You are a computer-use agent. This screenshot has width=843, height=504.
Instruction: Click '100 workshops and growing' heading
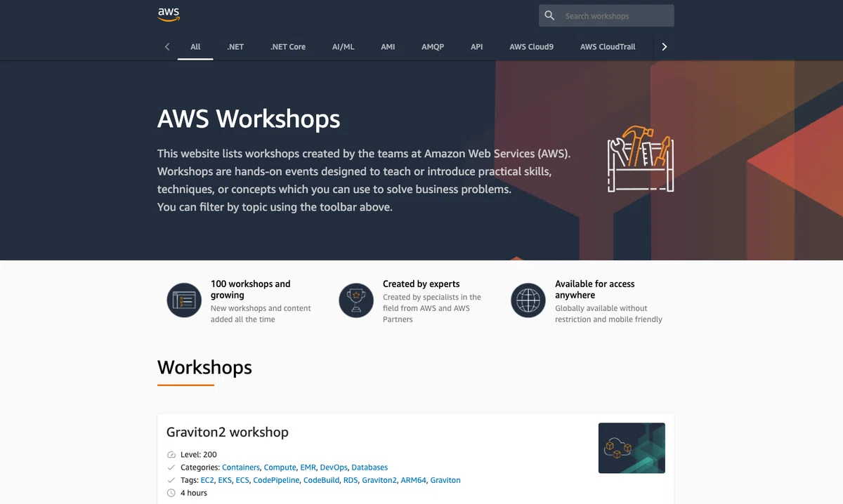(250, 289)
